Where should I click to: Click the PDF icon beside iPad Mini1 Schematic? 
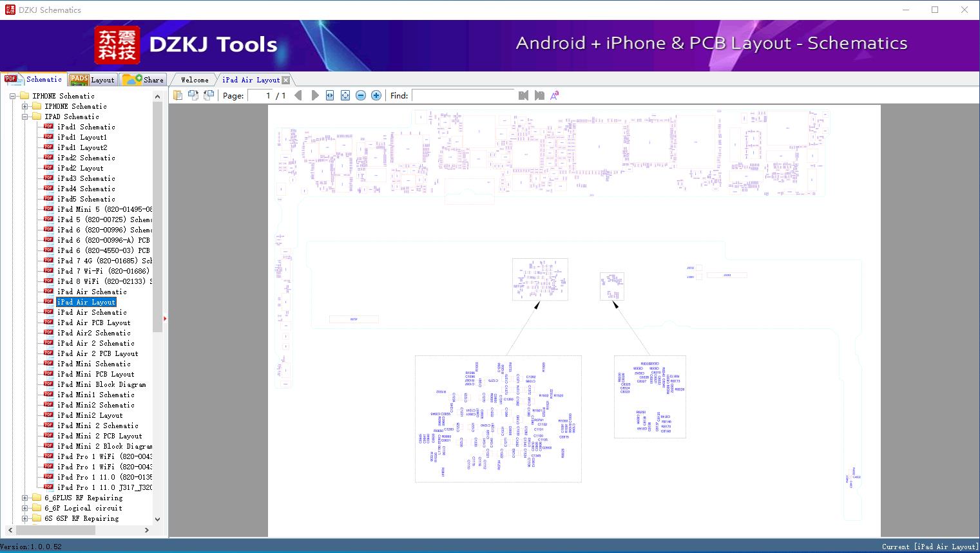click(x=48, y=395)
